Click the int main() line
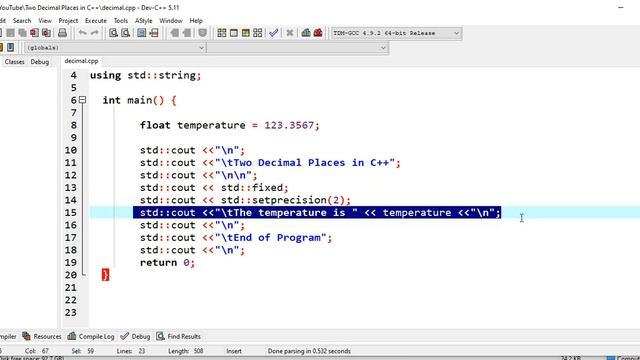The width and height of the screenshot is (640, 360). (139, 100)
